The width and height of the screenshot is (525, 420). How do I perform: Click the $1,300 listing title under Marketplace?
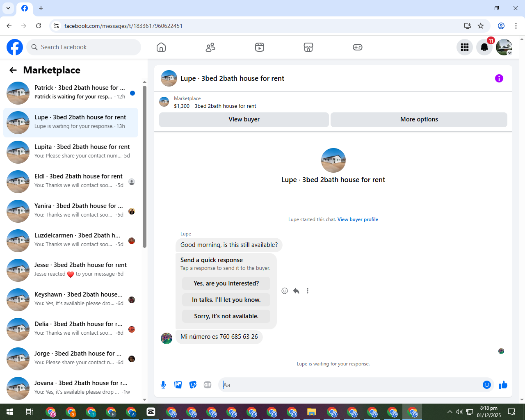[x=215, y=106]
